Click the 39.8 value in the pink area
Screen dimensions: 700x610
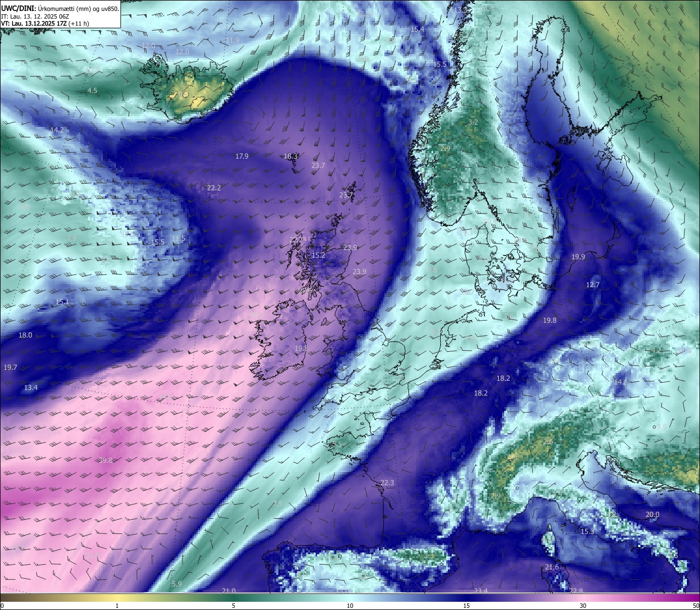coord(106,461)
